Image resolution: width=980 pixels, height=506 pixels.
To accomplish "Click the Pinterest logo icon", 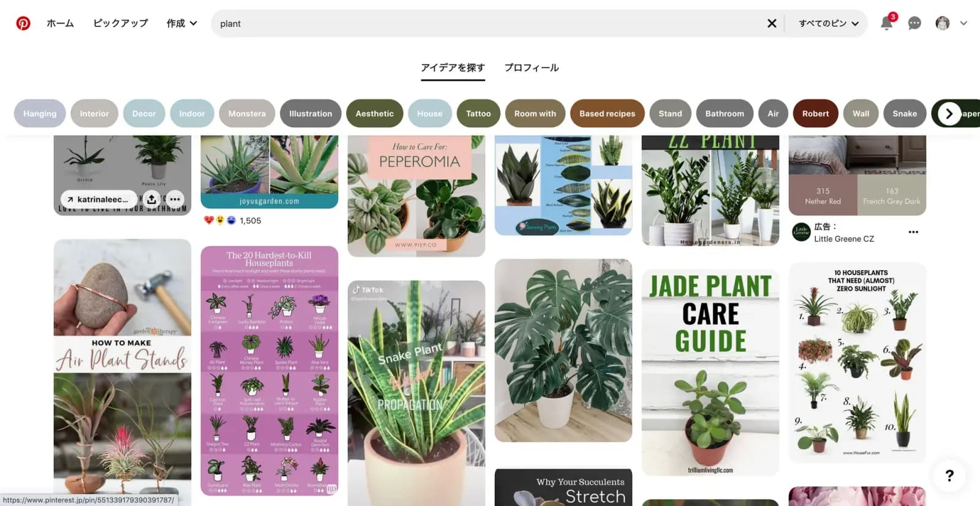I will pyautogui.click(x=23, y=23).
